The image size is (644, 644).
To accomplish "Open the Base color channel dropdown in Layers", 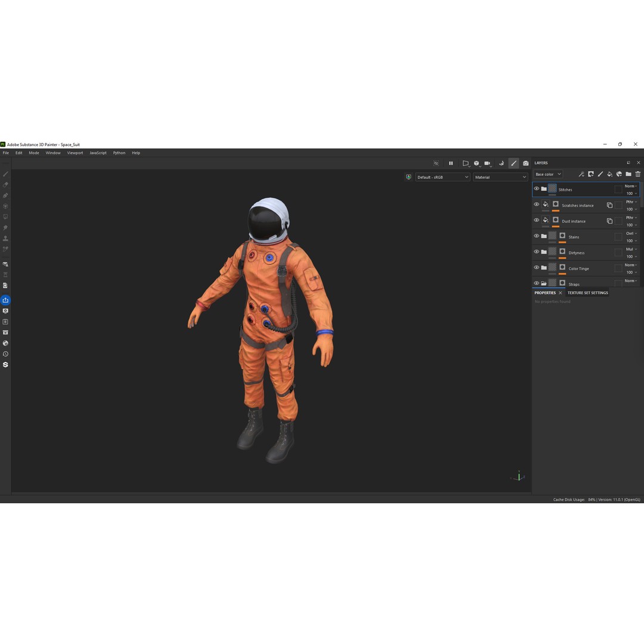I will [548, 174].
